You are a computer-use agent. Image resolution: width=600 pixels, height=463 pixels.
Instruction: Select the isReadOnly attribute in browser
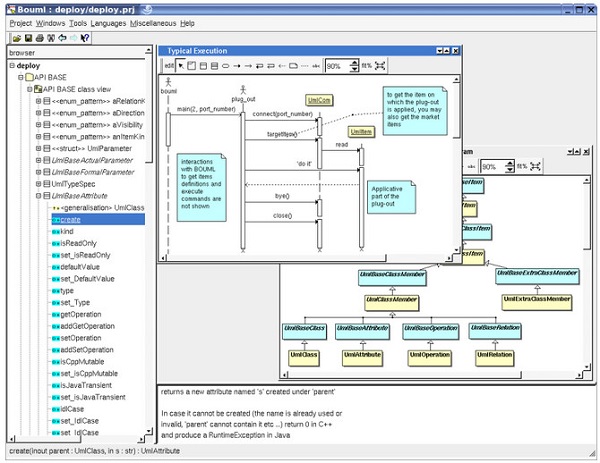(x=78, y=242)
